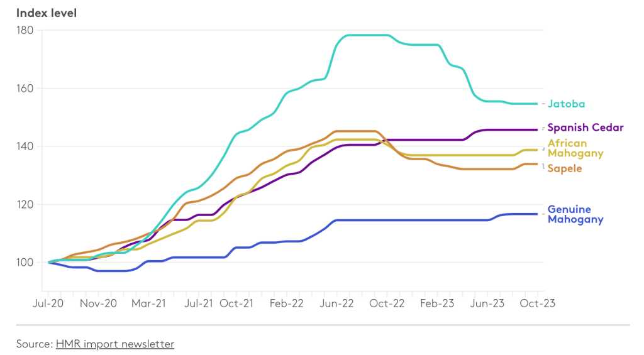Screen dimensions: 644x355
Task: Click the Nov-20 x-axis label
Action: tap(99, 303)
